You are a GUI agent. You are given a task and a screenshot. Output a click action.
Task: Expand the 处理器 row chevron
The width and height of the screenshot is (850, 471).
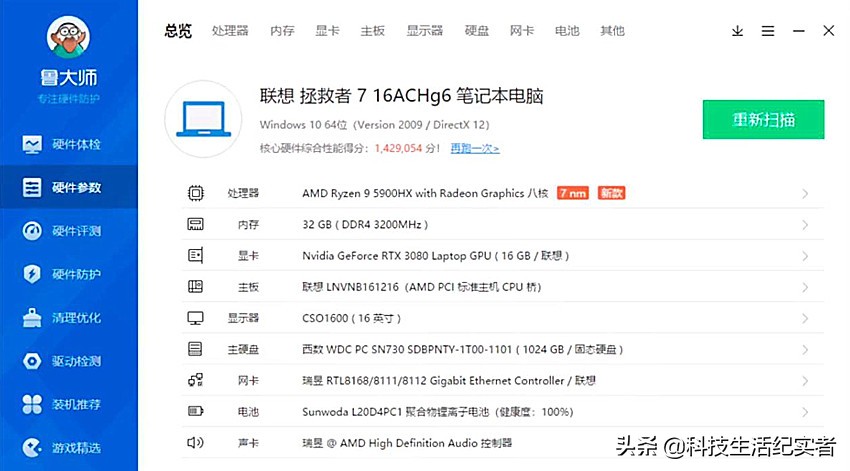(x=805, y=193)
